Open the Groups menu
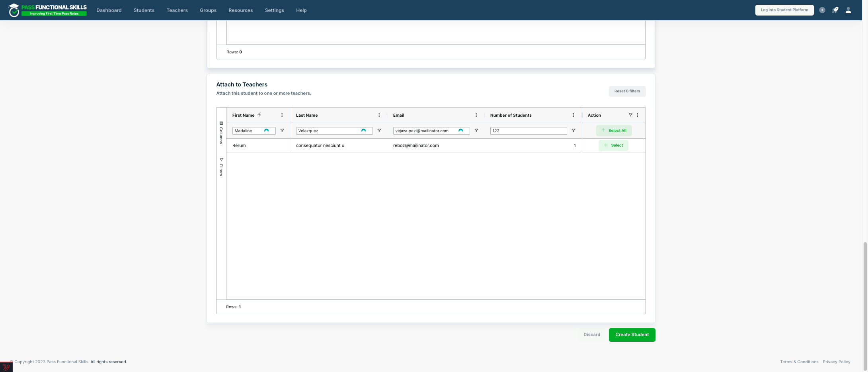Image resolution: width=868 pixels, height=372 pixels. click(208, 10)
